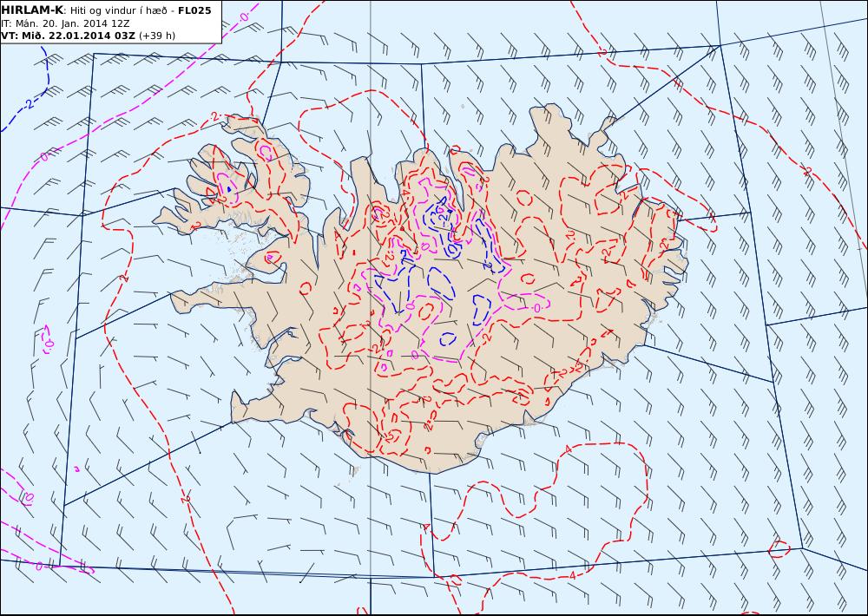This screenshot has width=868, height=616.
Task: Click the 'Hiti og vindur í hæð' description
Action: [x=118, y=11]
